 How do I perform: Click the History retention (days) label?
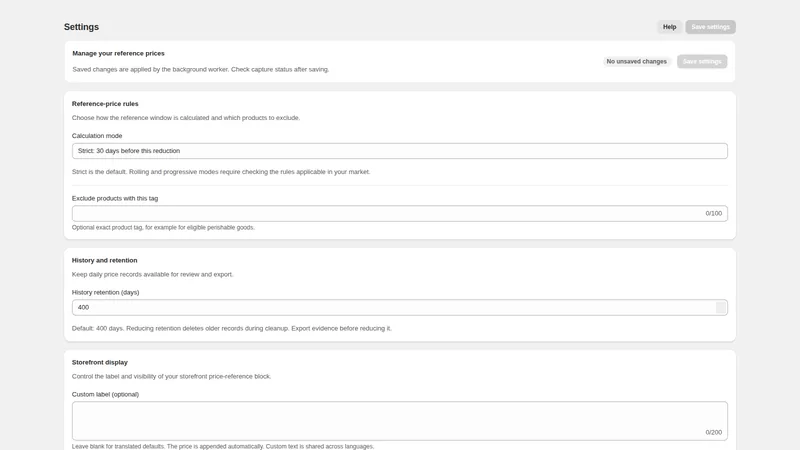pyautogui.click(x=105, y=292)
